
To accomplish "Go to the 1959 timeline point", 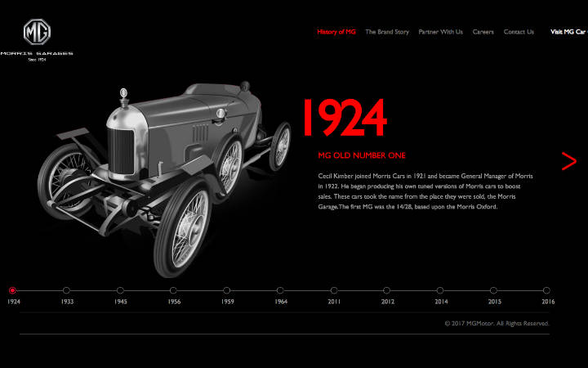I will pos(226,290).
